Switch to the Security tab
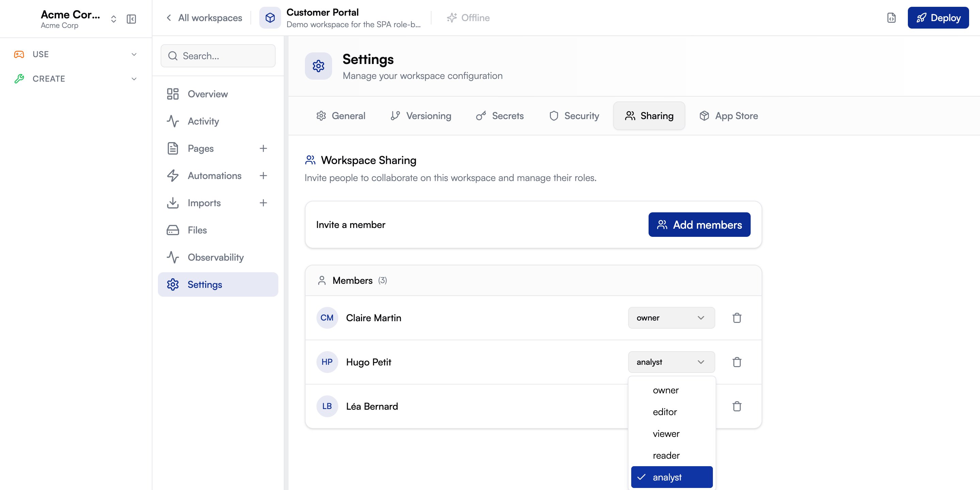 click(574, 116)
